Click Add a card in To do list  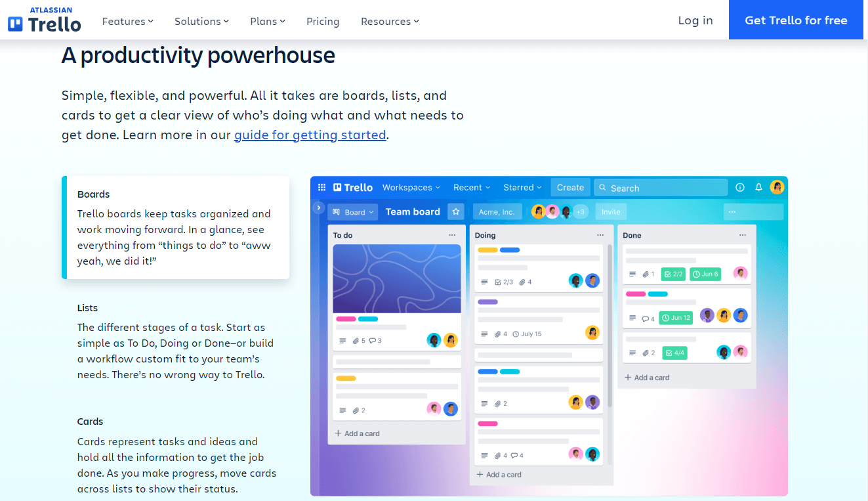[x=358, y=433]
